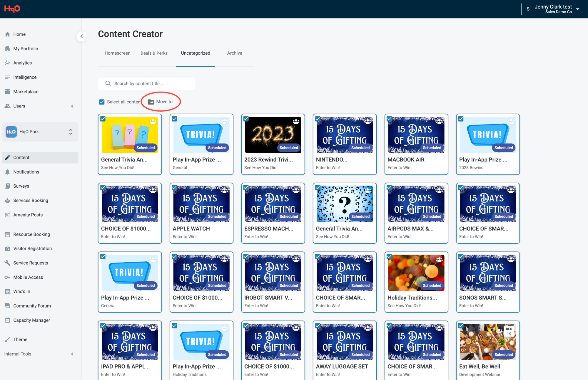Open the HqO Park building selector
Viewport: 588px width, 380px height.
click(40, 132)
